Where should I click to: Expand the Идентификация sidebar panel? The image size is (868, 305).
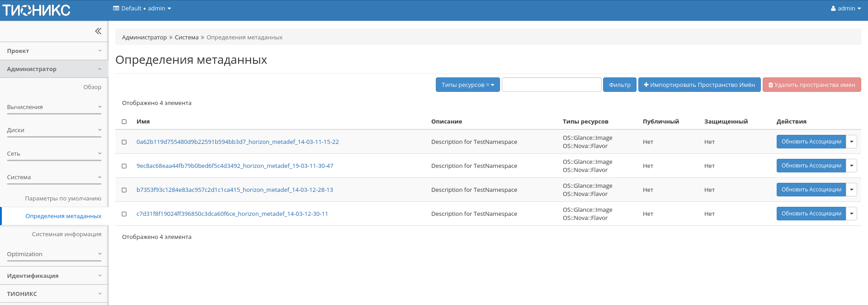(x=54, y=276)
